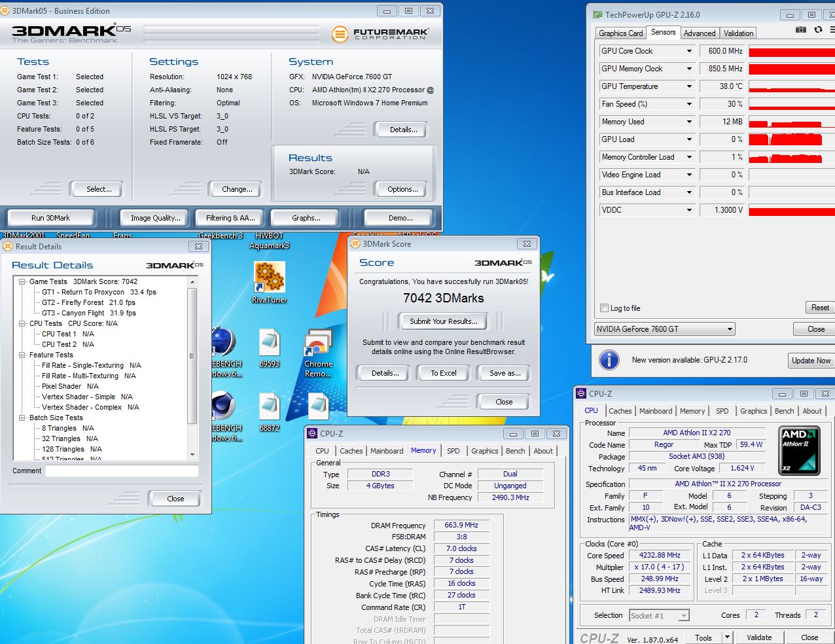The height and width of the screenshot is (644, 835).
Task: Open the NVIDIA GeForce 7600 GT selector
Action: tap(664, 329)
